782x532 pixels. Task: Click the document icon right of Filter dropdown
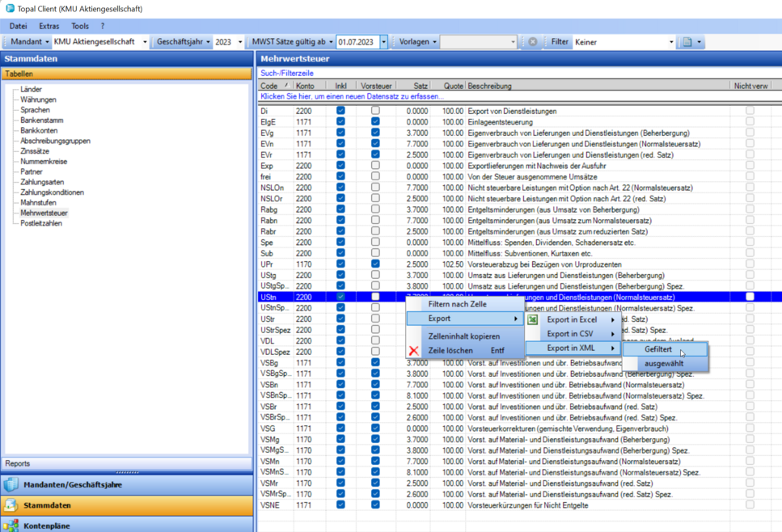(x=688, y=42)
